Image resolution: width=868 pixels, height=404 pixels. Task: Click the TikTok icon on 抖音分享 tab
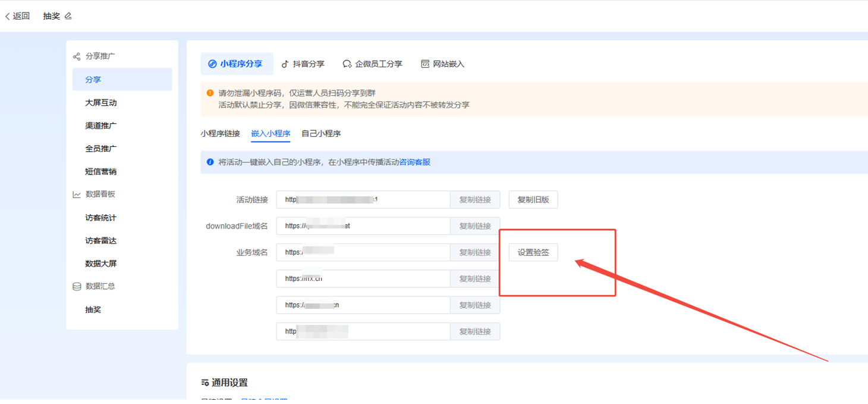tap(285, 64)
